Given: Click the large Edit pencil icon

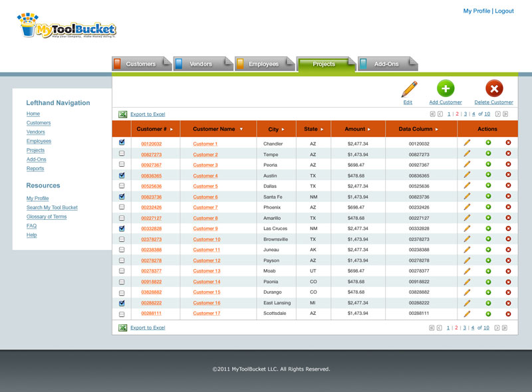Looking at the screenshot, I should click(408, 90).
